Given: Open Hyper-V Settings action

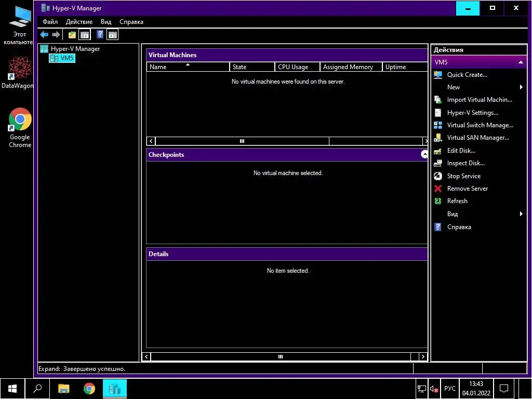Looking at the screenshot, I should (x=472, y=113).
